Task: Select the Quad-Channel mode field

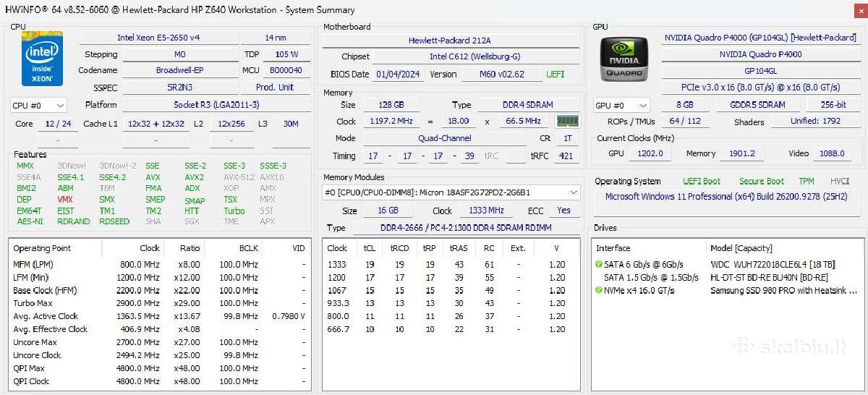Action: click(445, 138)
